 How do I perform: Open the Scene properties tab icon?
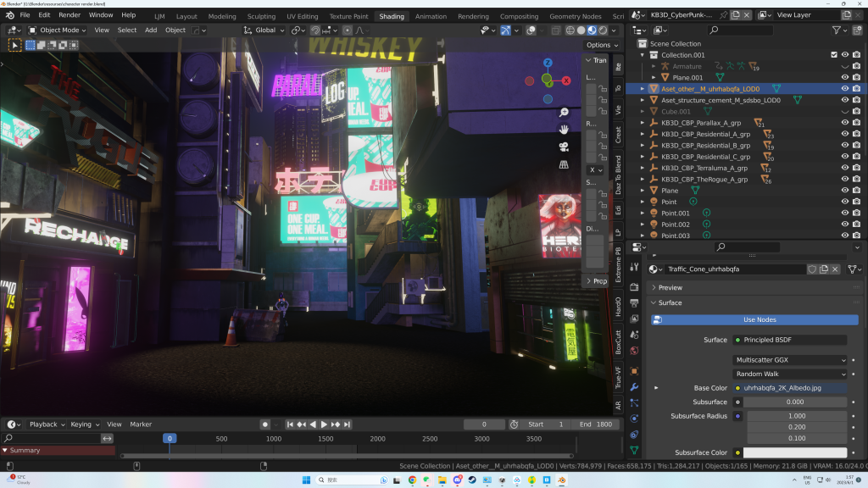[x=634, y=335]
